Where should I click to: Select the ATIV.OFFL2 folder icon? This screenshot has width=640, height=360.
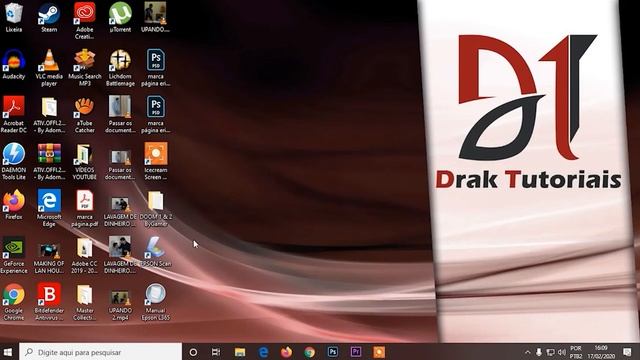(x=49, y=115)
